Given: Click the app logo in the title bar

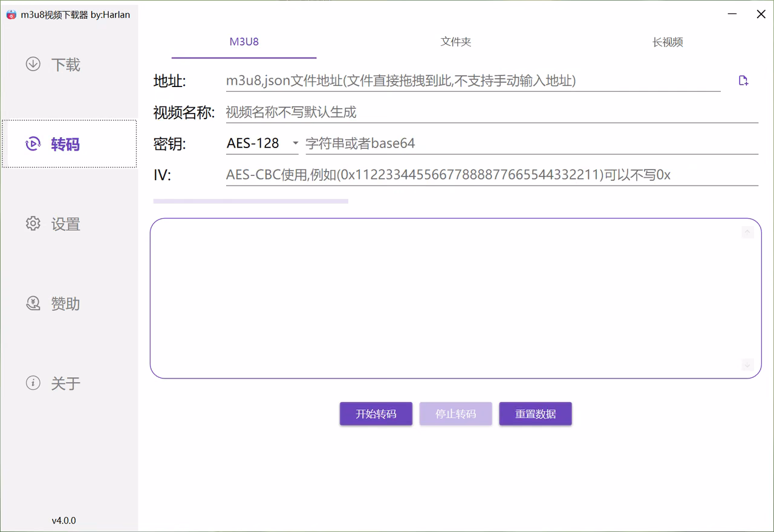Looking at the screenshot, I should [11, 15].
